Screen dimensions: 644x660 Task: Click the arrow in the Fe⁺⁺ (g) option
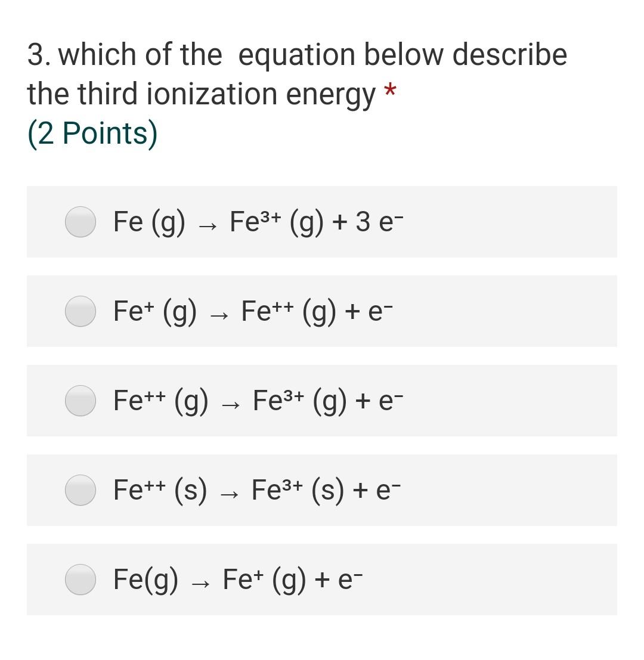[231, 406]
